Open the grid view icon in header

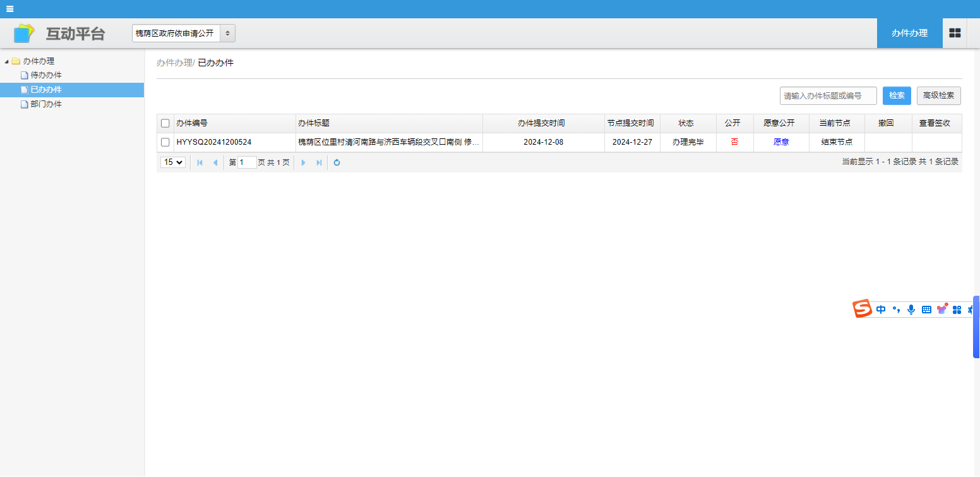pos(955,33)
